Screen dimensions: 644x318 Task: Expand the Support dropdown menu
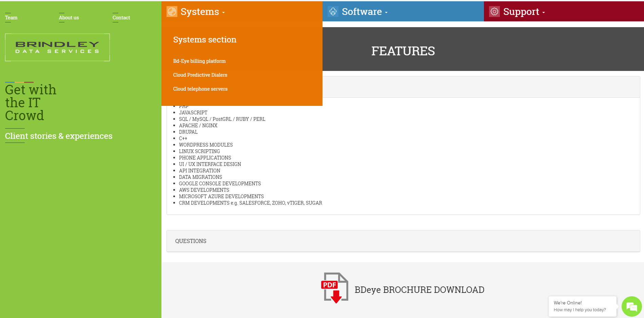pos(524,12)
